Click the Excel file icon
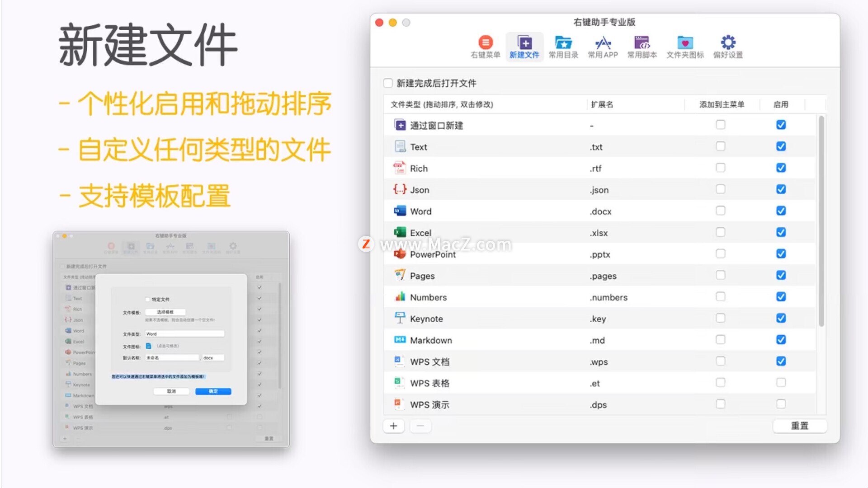 (400, 232)
